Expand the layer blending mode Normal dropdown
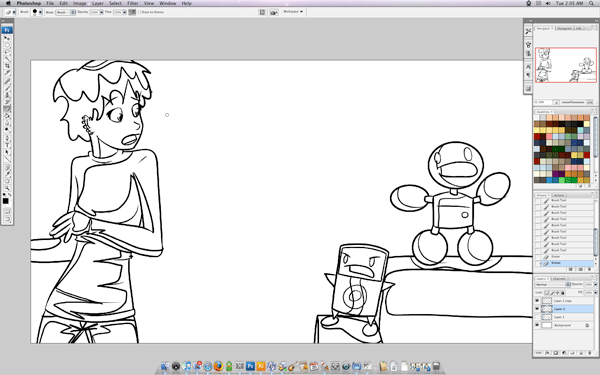This screenshot has height=375, width=600. (x=553, y=285)
